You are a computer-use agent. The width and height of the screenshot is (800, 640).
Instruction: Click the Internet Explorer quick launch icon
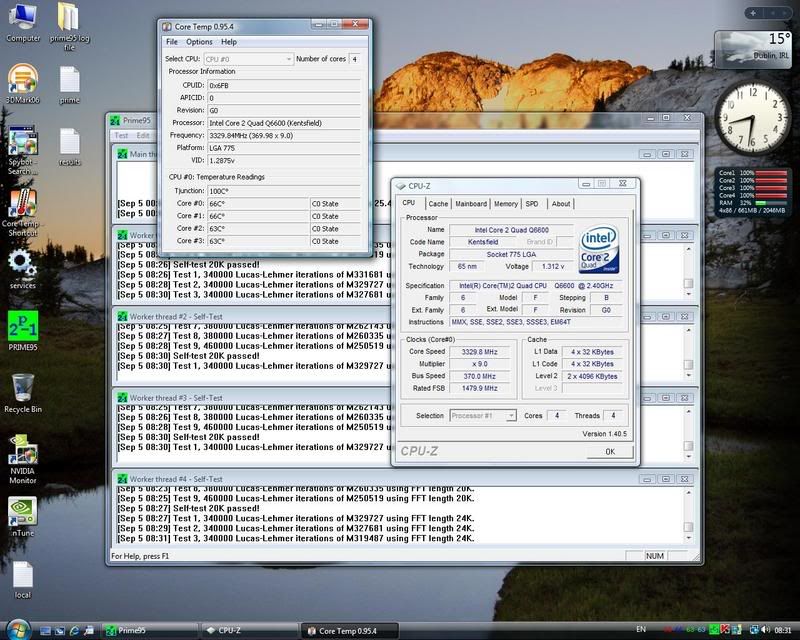pyautogui.click(x=74, y=631)
